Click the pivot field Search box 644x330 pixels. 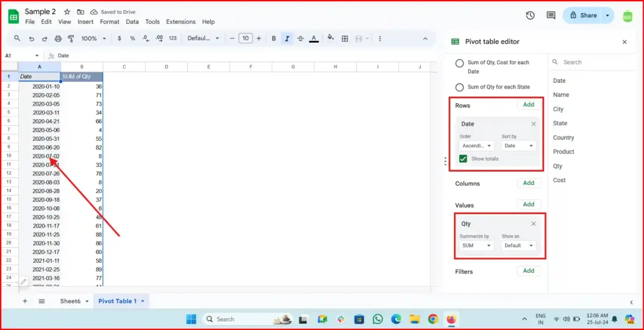point(591,62)
